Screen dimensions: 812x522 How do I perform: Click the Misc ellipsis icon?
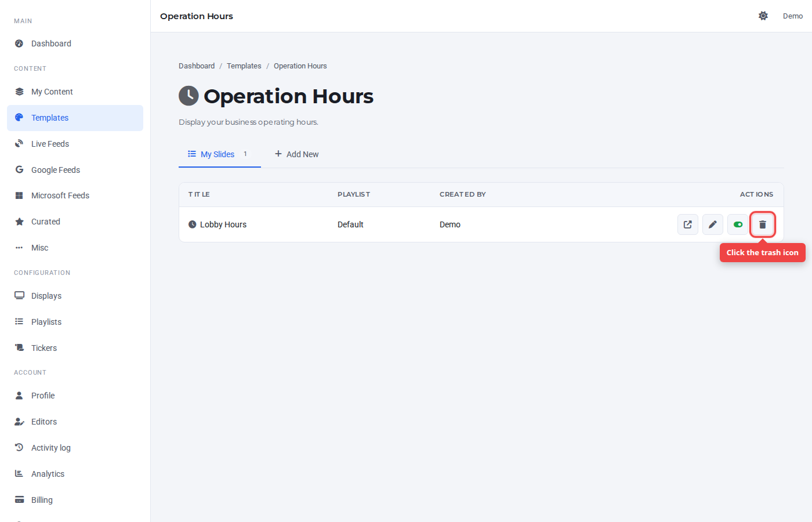[x=19, y=248]
